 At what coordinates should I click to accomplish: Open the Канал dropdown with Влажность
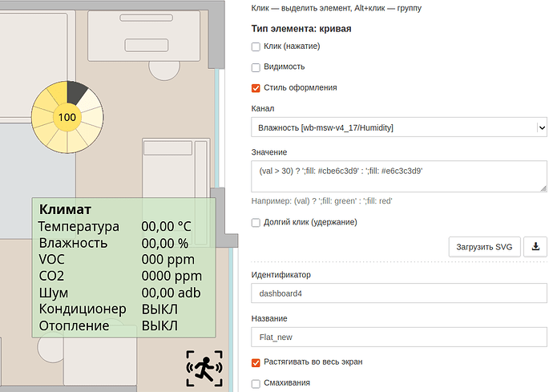coord(399,127)
